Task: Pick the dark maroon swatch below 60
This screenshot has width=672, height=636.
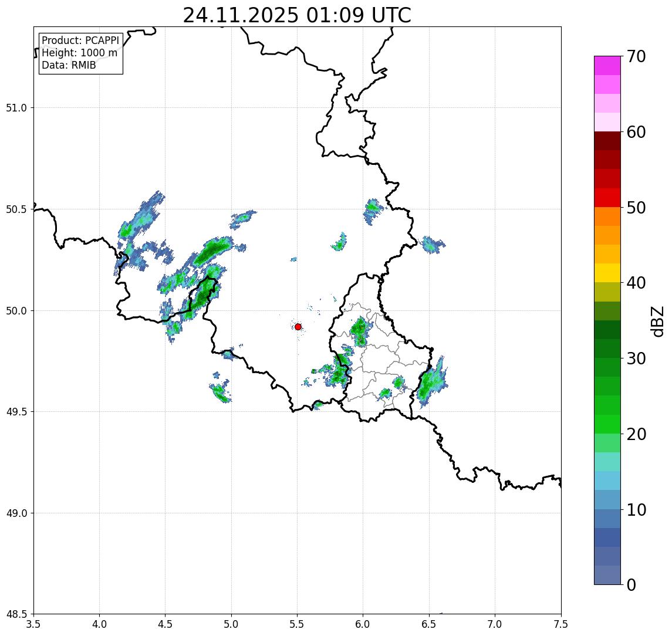Action: [607, 141]
